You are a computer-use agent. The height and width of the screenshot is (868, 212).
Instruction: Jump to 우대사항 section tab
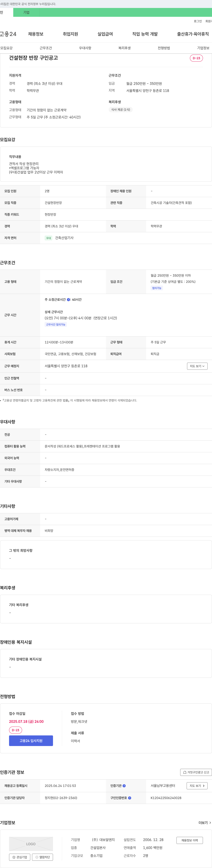coord(85,48)
